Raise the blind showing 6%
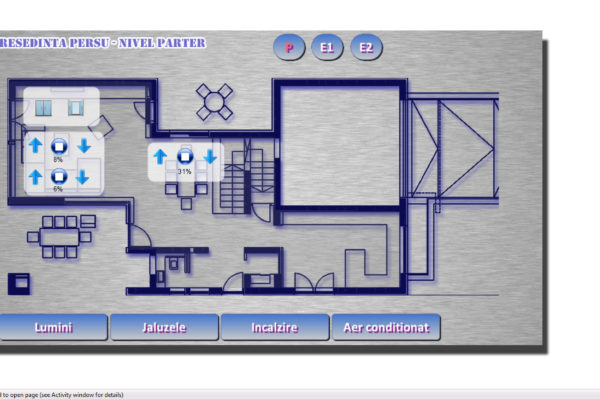Viewport: 600px width, 400px height. point(36,177)
